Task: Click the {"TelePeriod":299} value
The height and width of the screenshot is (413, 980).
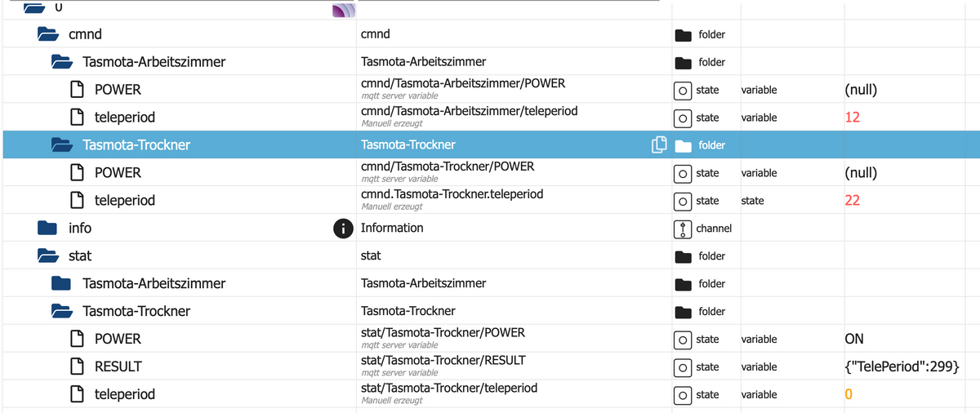Action: click(902, 366)
